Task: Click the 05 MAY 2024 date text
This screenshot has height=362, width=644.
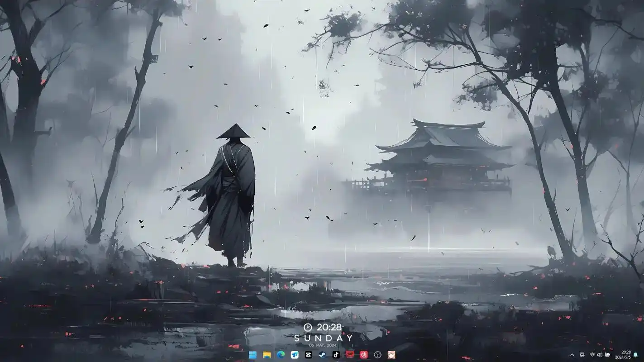Action: point(322,345)
